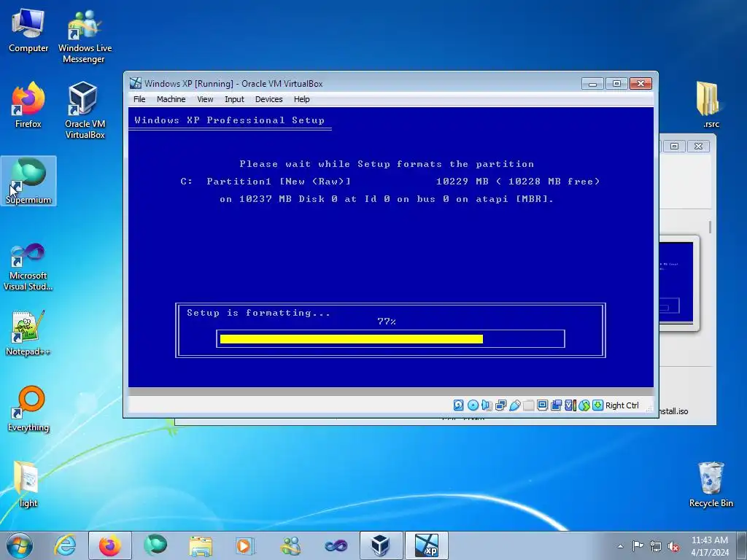Click the VirtualBox title bar icon

click(136, 83)
